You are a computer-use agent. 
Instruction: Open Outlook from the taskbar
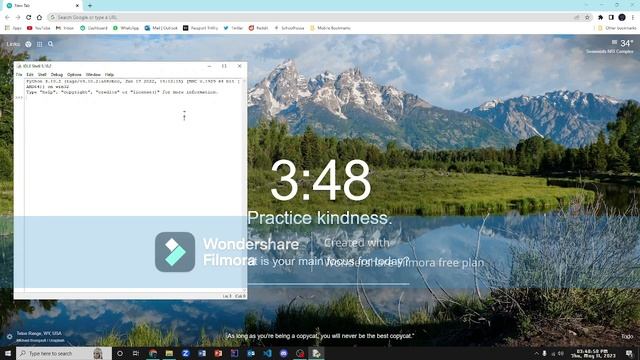[251, 353]
